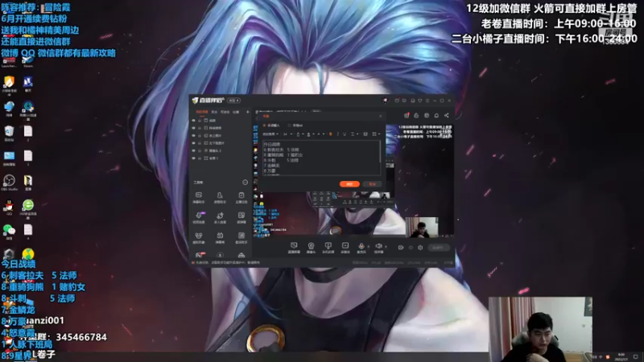This screenshot has height=362, width=644.
Task: Mute the microphone in bottom bar
Action: [361, 248]
